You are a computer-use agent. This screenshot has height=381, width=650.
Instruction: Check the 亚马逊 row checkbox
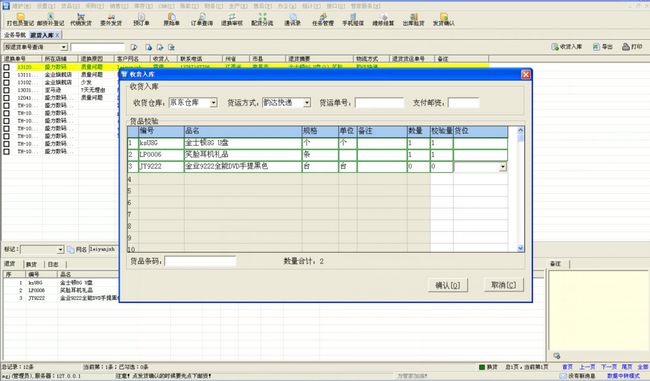(x=7, y=90)
